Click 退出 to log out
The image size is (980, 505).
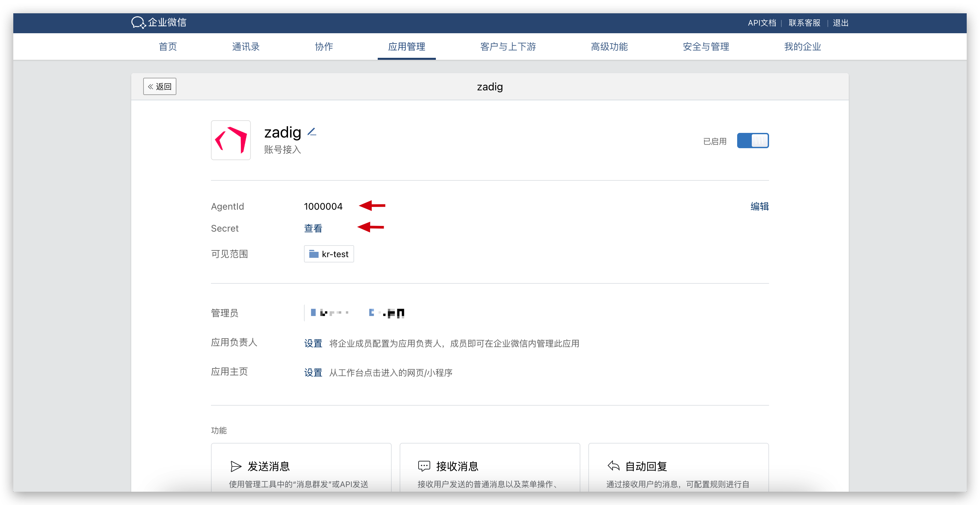(840, 23)
